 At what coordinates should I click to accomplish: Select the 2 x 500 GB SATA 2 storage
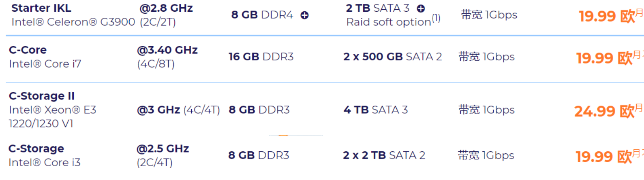[392, 57]
